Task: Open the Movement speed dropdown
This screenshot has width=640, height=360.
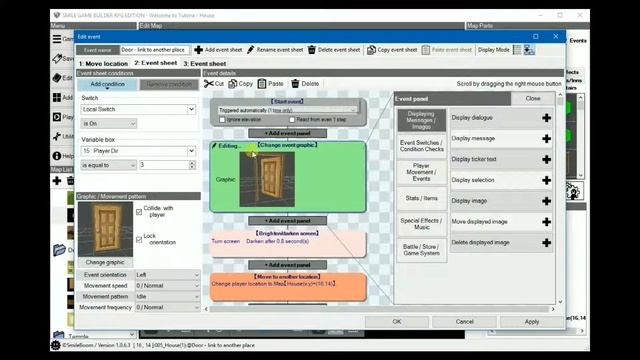Action: [167, 286]
